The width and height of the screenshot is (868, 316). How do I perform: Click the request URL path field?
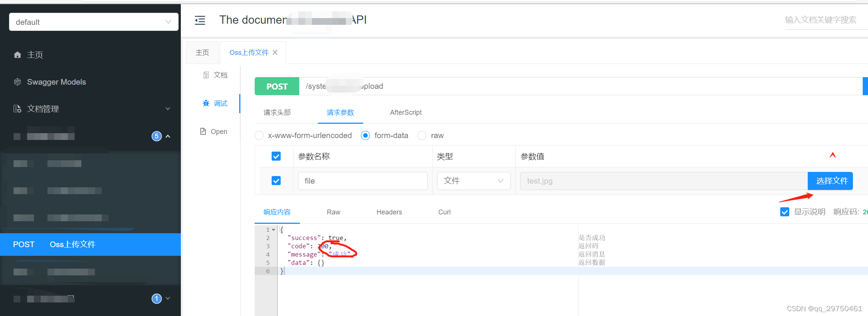click(581, 86)
